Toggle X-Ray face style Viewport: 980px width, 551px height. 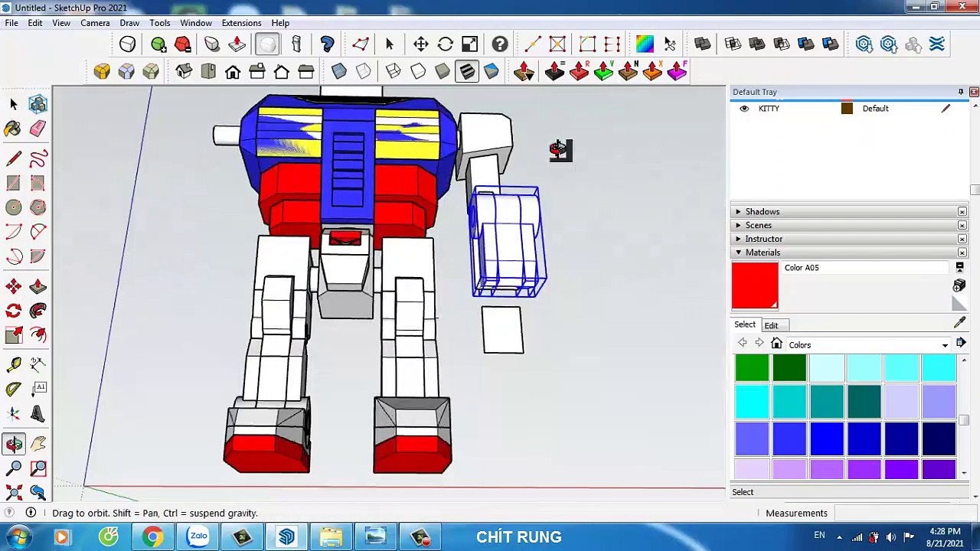pyautogui.click(x=339, y=72)
